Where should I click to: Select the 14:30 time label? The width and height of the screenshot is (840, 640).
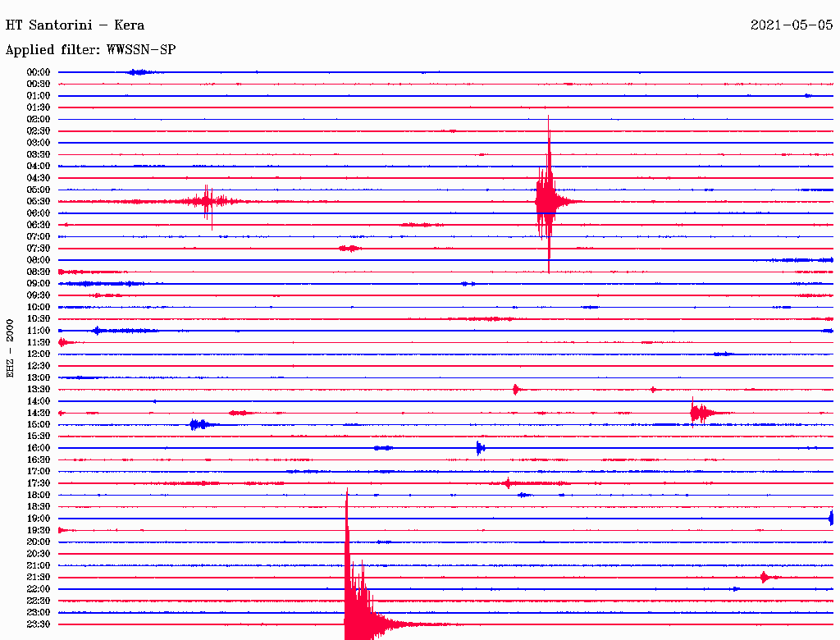tap(39, 414)
